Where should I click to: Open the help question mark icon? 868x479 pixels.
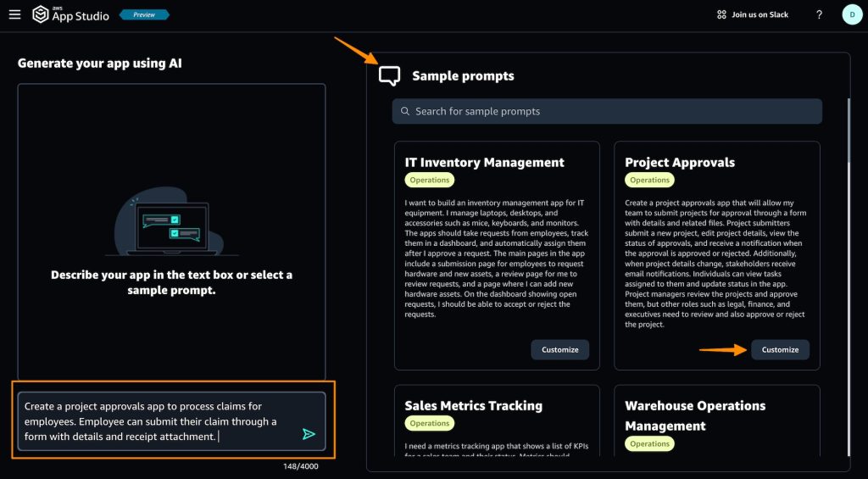point(819,14)
